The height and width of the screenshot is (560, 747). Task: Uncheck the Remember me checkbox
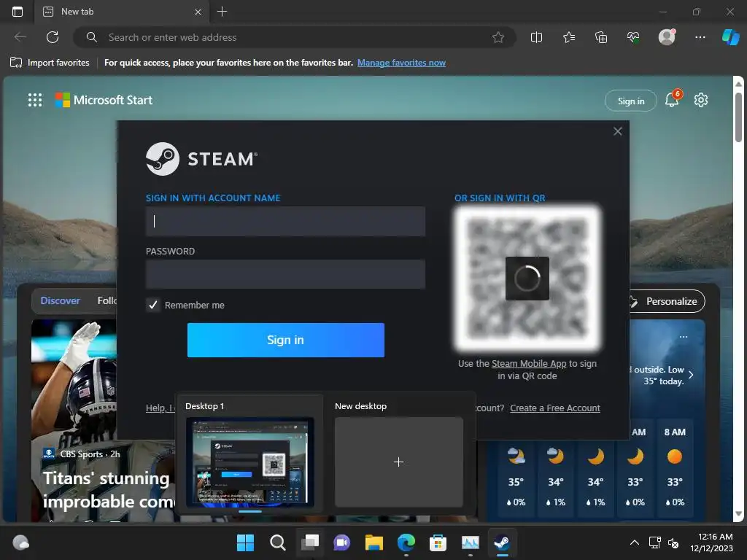click(x=153, y=305)
